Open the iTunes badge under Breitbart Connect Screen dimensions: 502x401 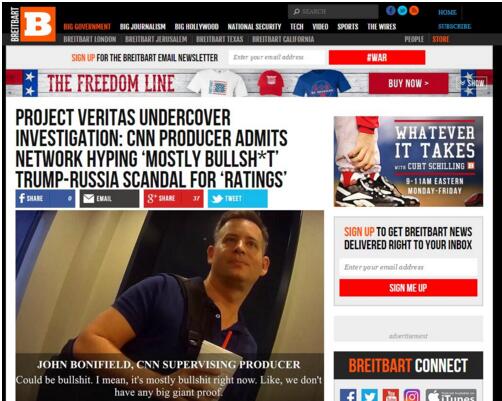coord(451,395)
